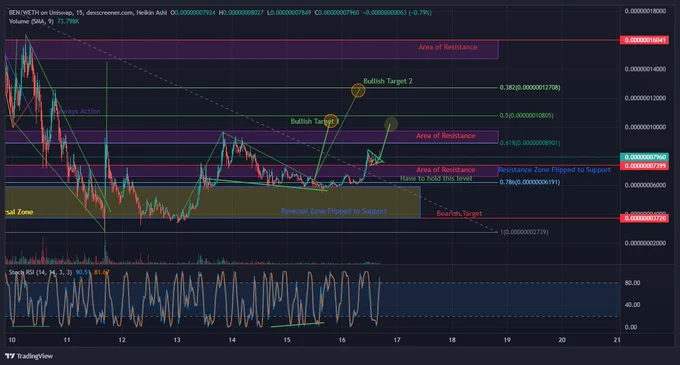Click the 1(0.00000002739) fib level label
680x365 pixels.
pos(524,232)
